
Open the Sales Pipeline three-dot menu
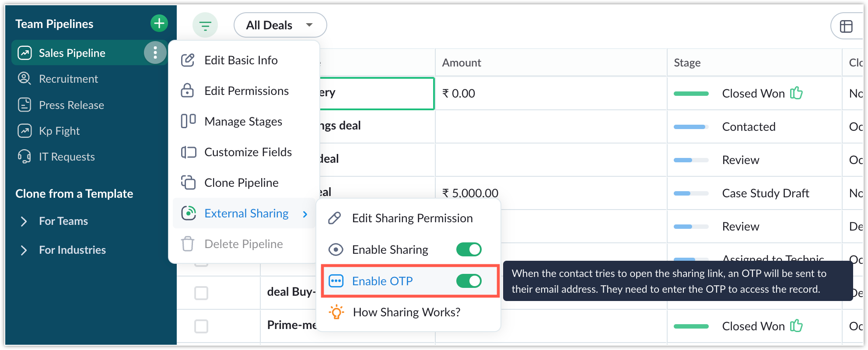(155, 53)
